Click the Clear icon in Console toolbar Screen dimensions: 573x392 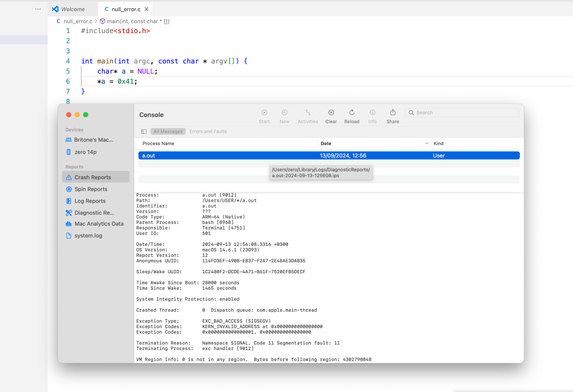[x=331, y=113]
